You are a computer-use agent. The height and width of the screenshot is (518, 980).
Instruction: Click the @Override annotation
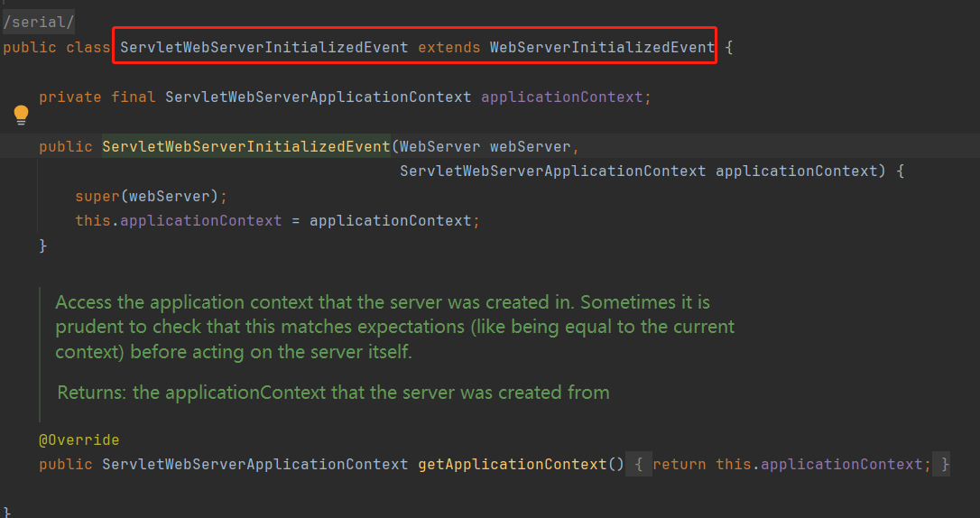point(79,440)
